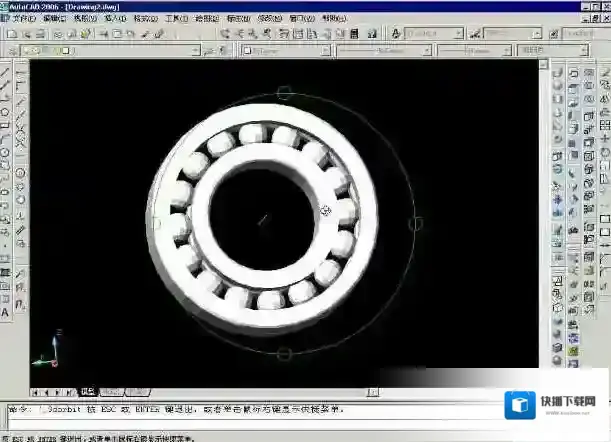The image size is (611, 442).
Task: Click the Open file icon
Action: (24, 33)
